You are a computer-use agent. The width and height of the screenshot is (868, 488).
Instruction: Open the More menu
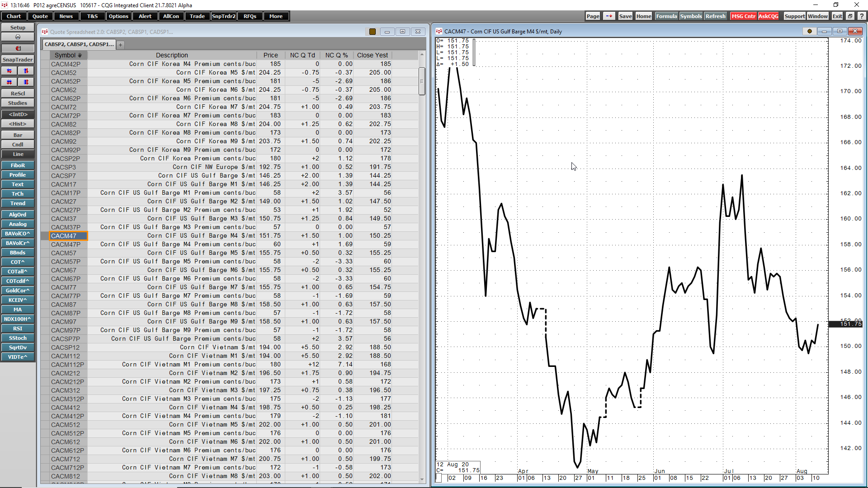(276, 16)
